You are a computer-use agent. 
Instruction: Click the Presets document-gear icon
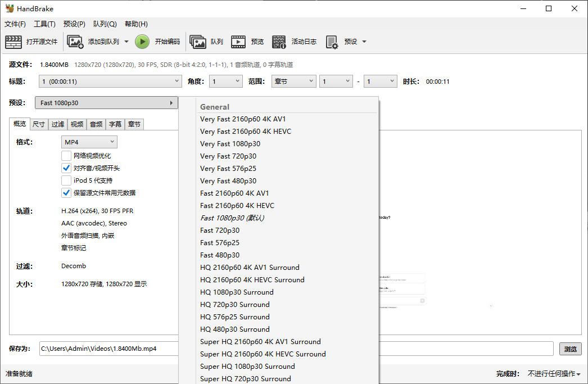coord(332,42)
